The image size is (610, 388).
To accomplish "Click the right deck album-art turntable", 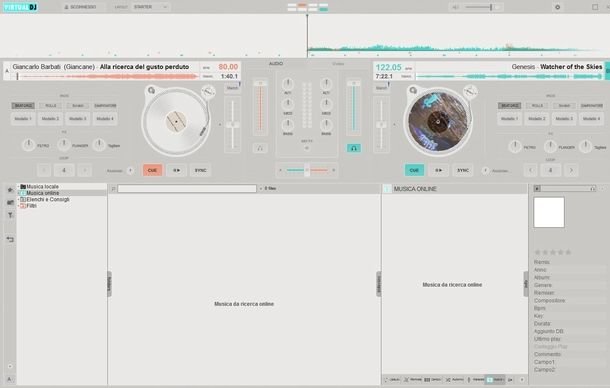I will coord(438,121).
